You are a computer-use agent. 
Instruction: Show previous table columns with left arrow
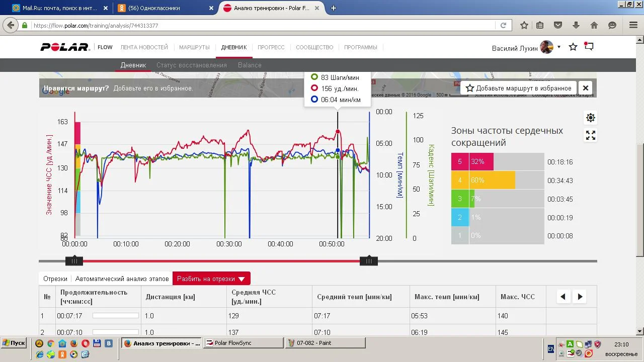563,297
